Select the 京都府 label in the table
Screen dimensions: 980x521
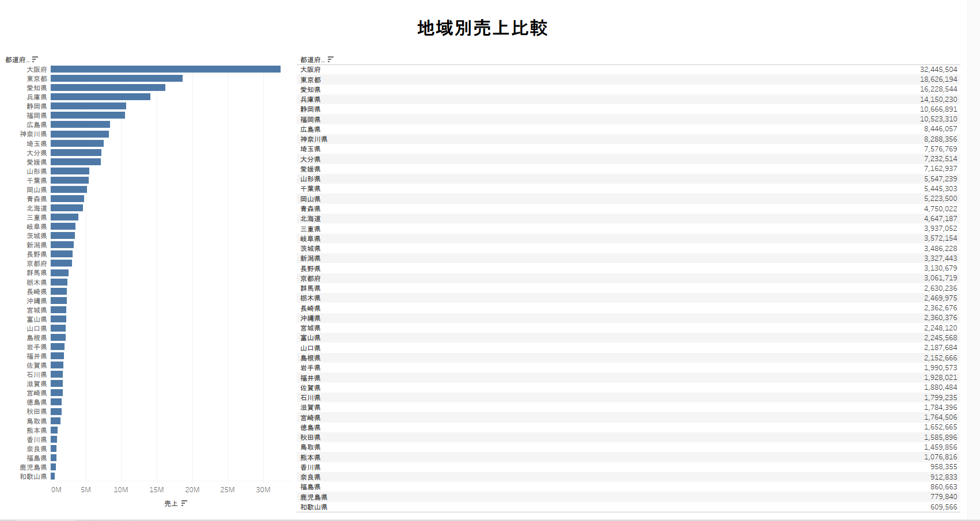311,279
